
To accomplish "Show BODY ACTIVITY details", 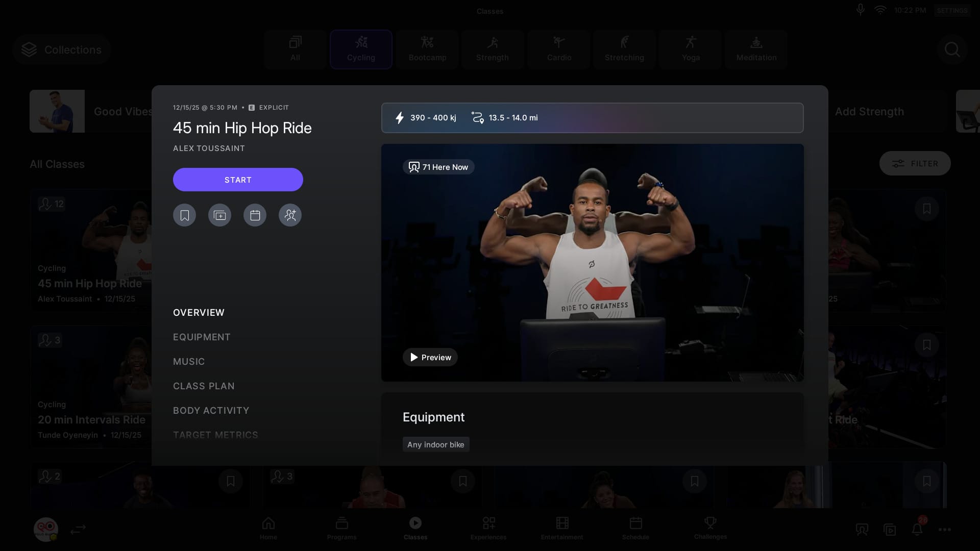I will (211, 411).
